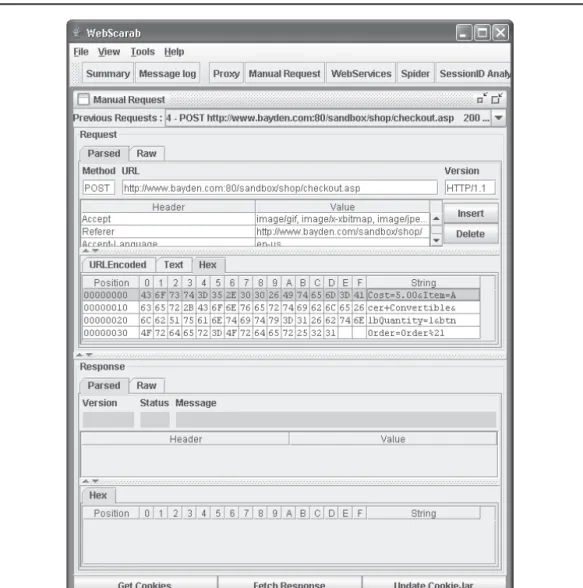Switch body view to URLEncoded tab
This screenshot has width=583, height=588.
click(x=118, y=265)
